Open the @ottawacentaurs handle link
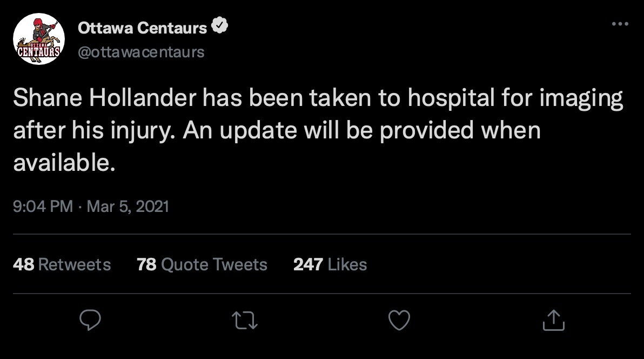The image size is (644, 359). [x=142, y=52]
